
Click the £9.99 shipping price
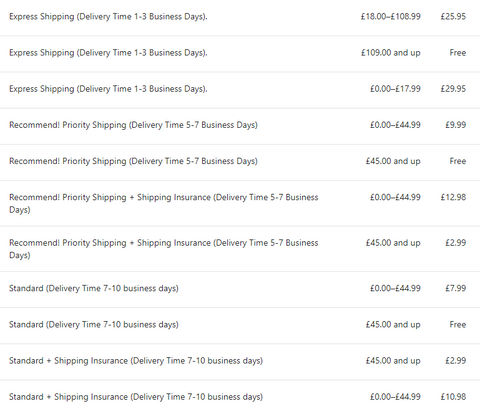pos(455,125)
